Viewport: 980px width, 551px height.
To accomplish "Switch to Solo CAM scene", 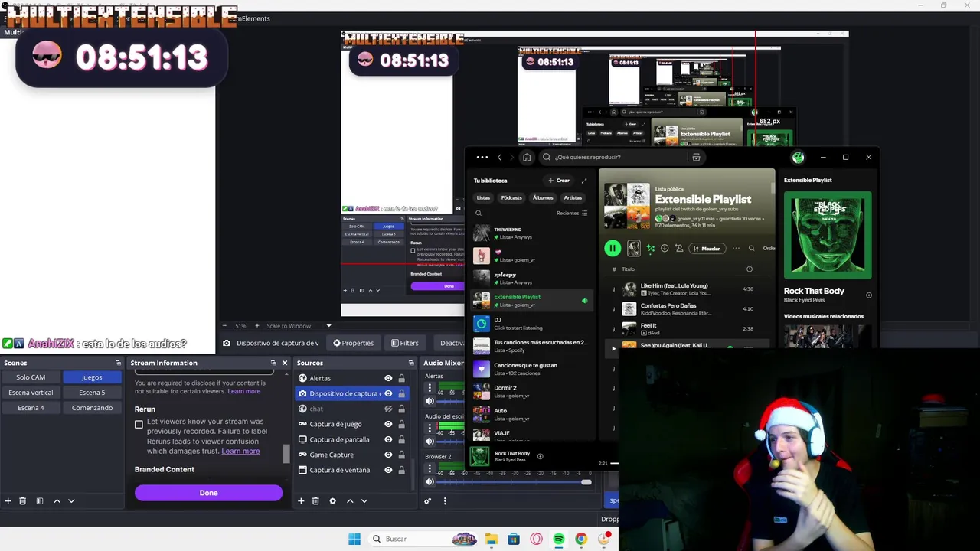I will coord(31,377).
